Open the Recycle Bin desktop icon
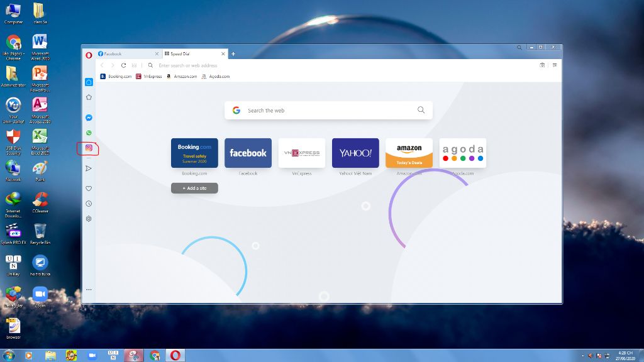The height and width of the screenshot is (362, 644). click(40, 234)
